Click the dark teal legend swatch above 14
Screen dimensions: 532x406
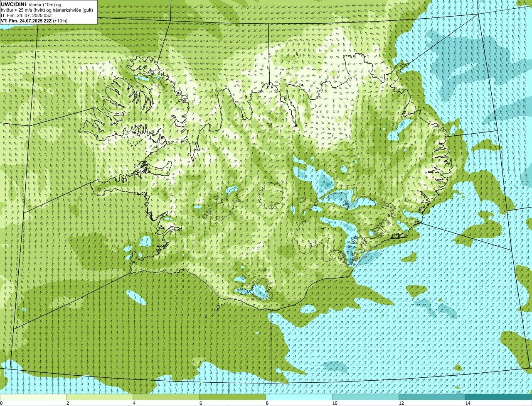point(499,397)
